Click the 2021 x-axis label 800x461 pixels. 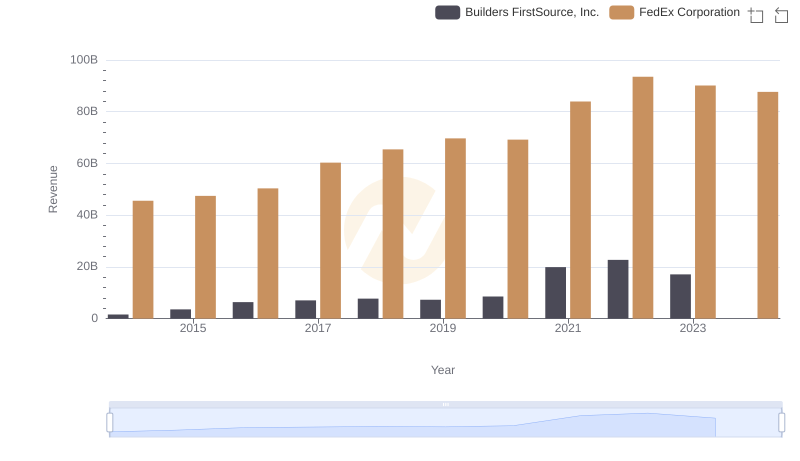coord(568,328)
